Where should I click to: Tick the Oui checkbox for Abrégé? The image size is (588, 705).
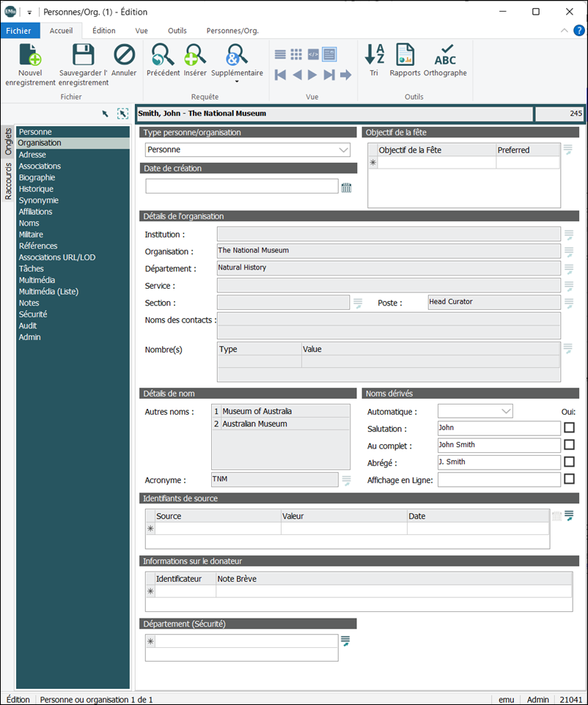pyautogui.click(x=569, y=461)
